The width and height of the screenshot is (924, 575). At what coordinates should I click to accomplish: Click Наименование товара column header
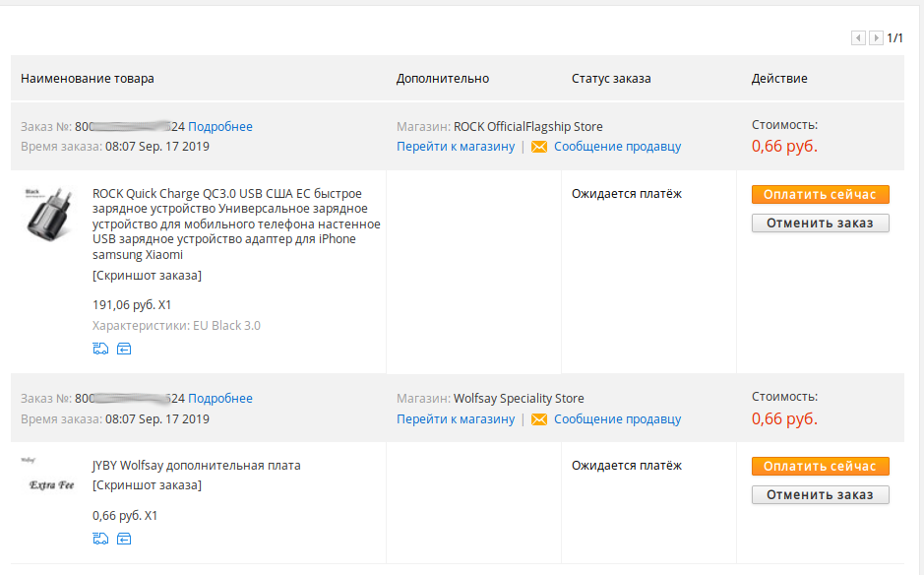pos(88,79)
